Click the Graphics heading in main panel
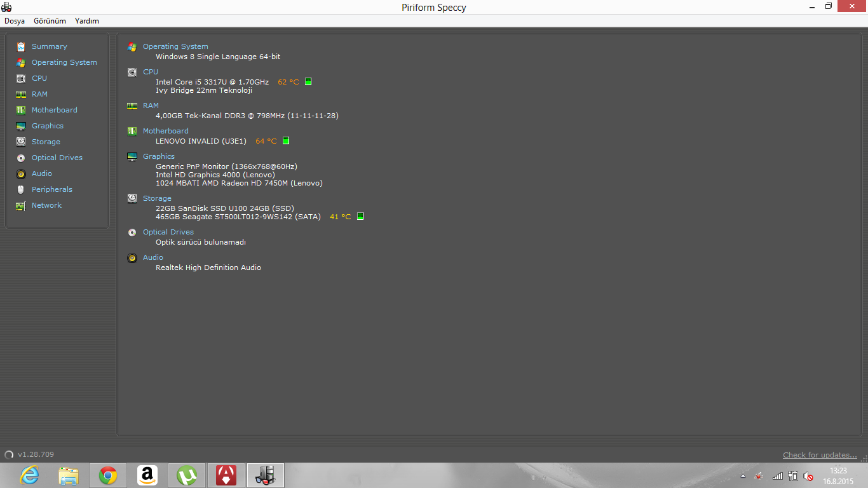 pyautogui.click(x=159, y=156)
